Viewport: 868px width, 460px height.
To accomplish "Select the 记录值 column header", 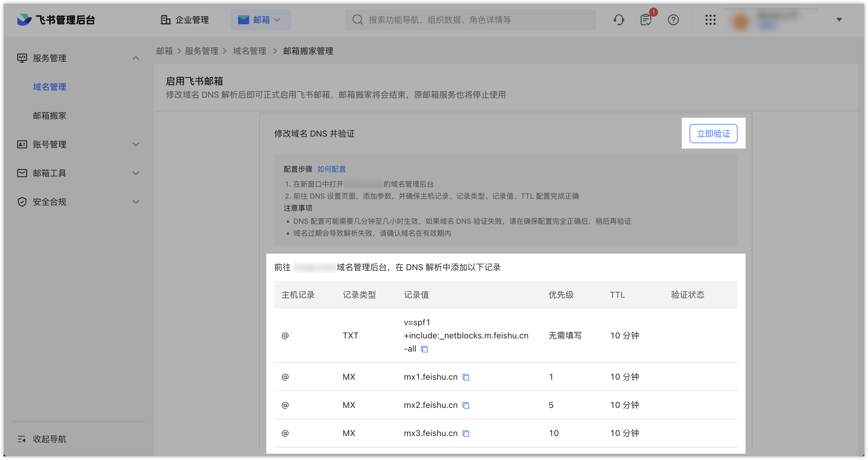I will click(416, 295).
